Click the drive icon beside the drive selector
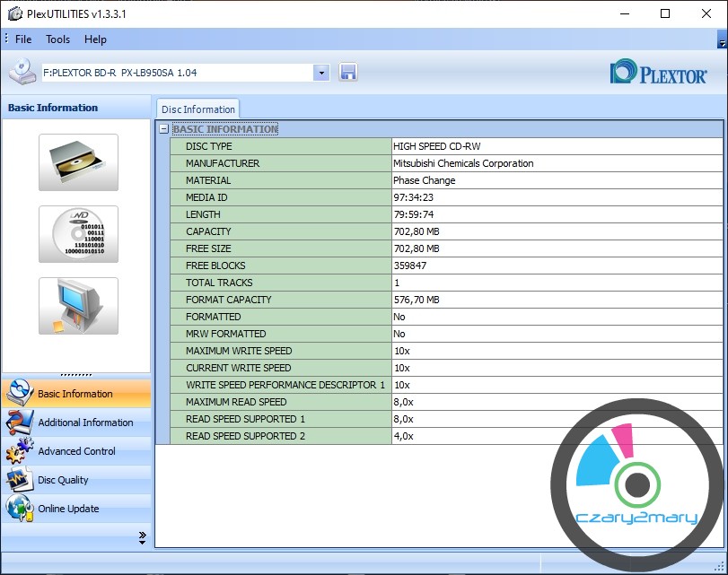728x575 pixels. [22, 73]
